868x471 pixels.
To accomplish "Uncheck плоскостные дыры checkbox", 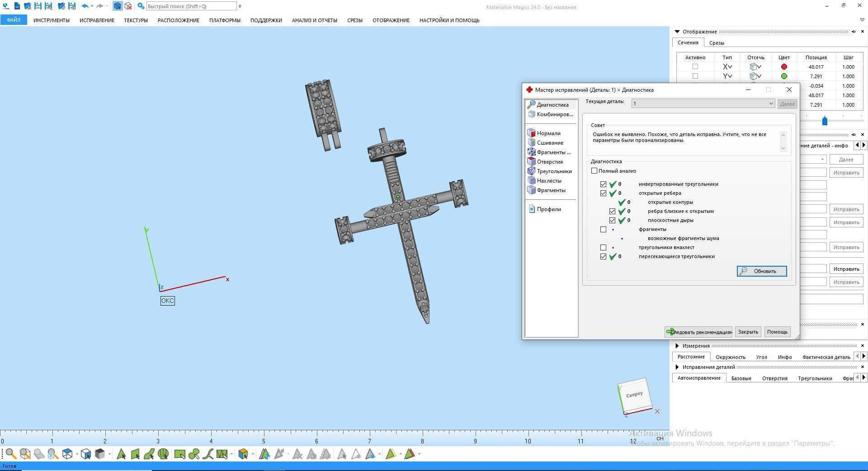I will [x=612, y=220].
